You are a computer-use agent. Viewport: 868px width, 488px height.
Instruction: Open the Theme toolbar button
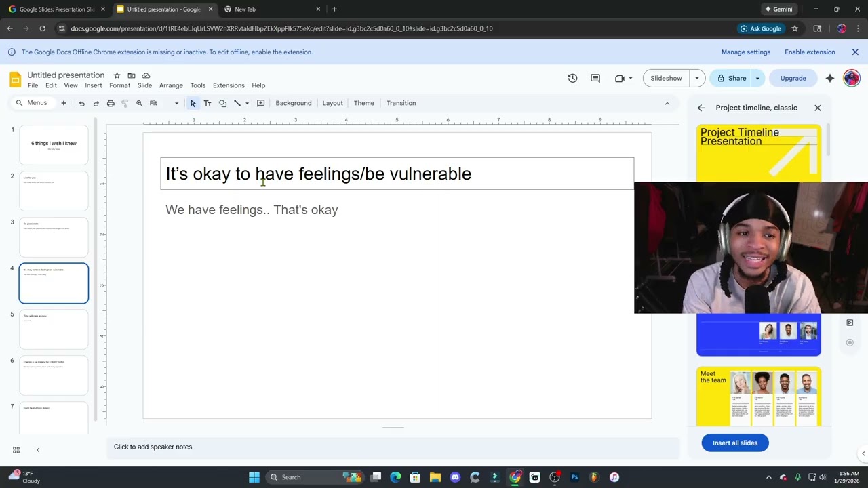pyautogui.click(x=364, y=103)
